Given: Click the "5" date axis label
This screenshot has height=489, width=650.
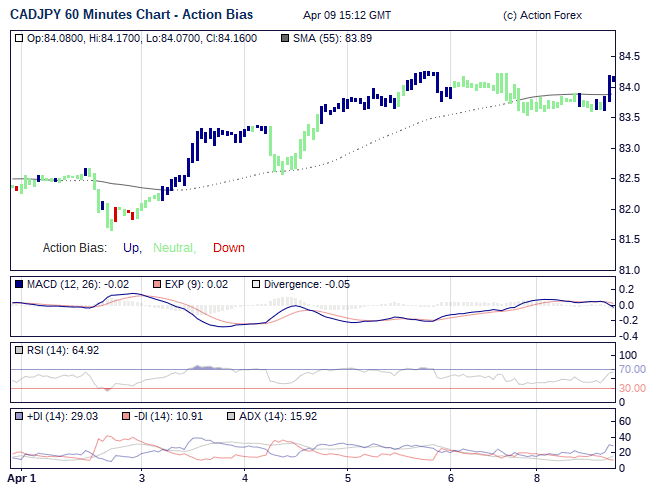Looking at the screenshot, I should (x=348, y=478).
